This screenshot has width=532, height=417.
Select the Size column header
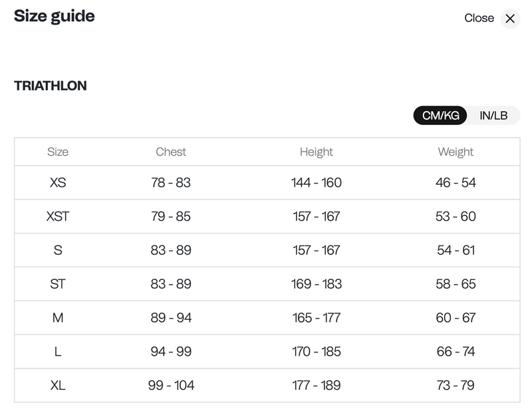click(x=58, y=152)
